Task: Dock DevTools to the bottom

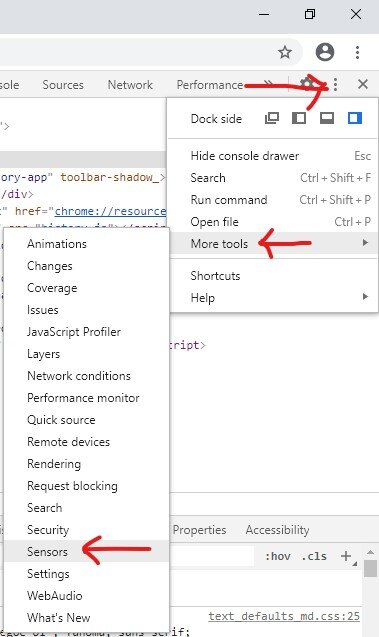Action: 327,118
